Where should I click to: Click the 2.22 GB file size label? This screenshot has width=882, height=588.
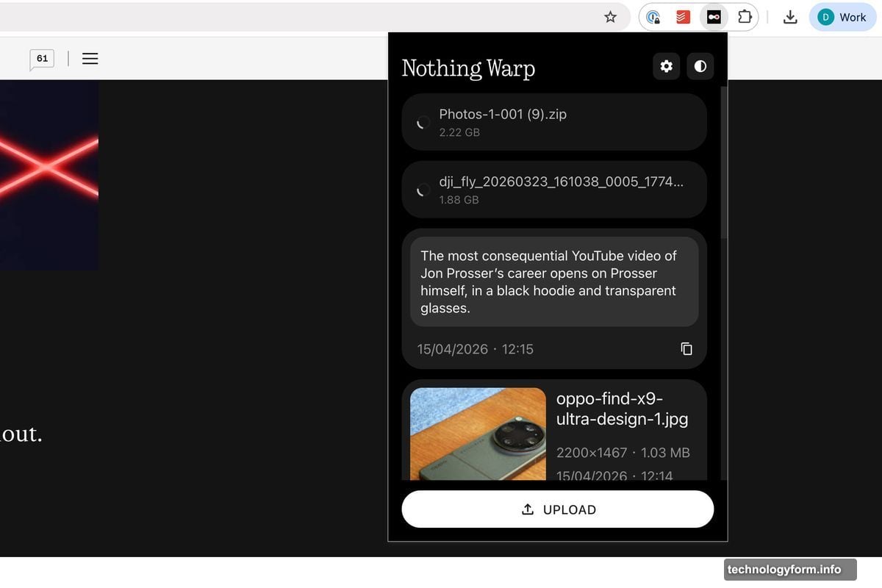click(459, 132)
